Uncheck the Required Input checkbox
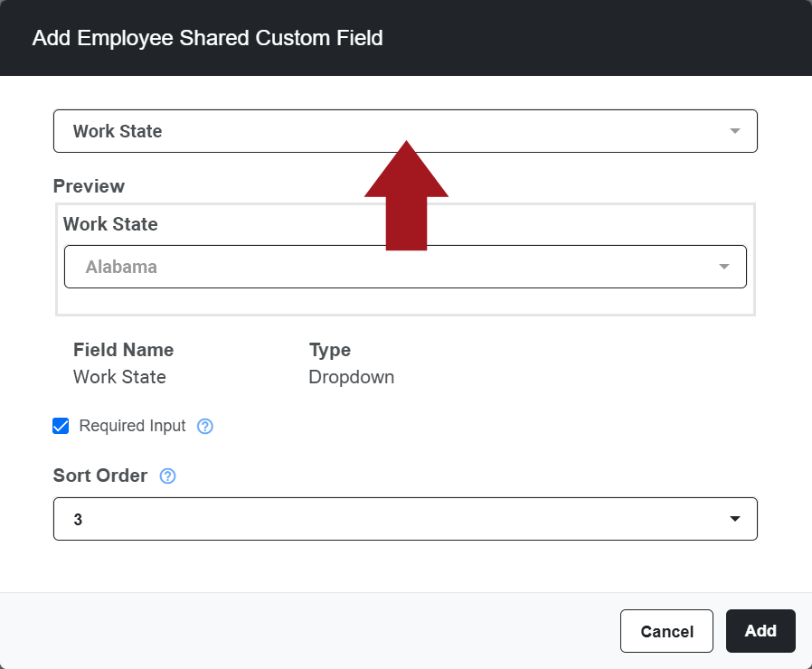 tap(61, 426)
